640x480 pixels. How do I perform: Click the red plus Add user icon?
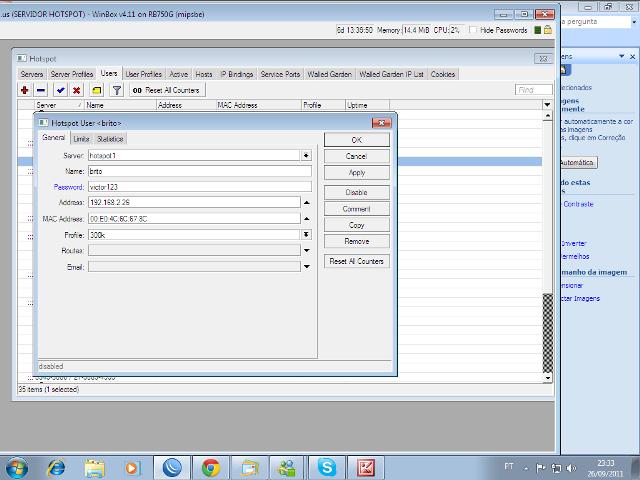pos(24,90)
